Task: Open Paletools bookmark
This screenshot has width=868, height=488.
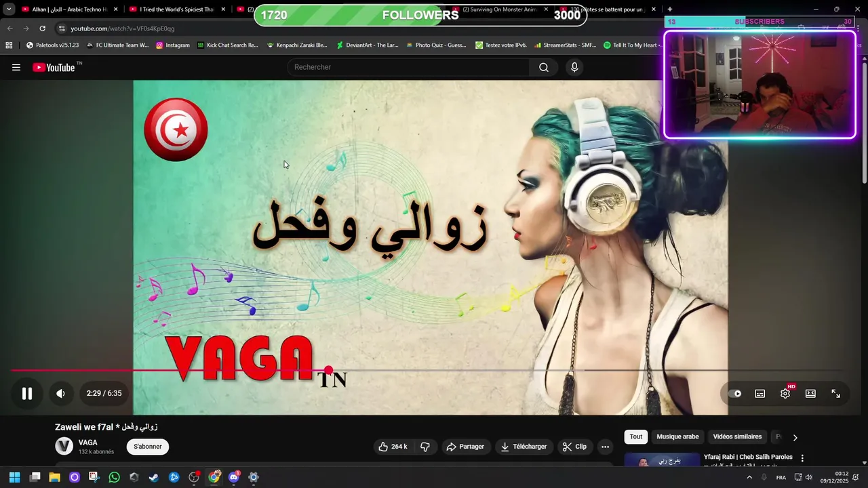Action: tap(52, 45)
